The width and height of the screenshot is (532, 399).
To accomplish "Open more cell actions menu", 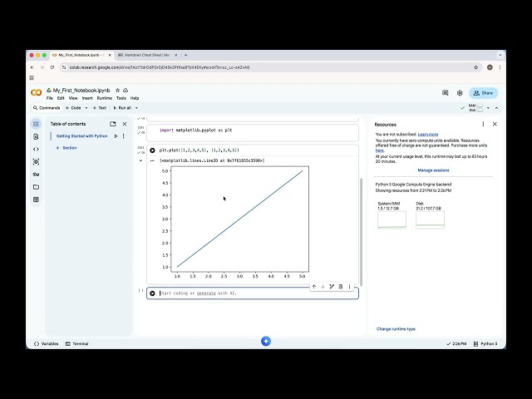I will point(349,287).
